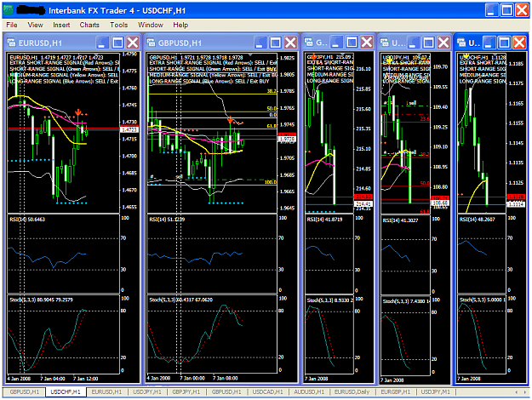Open the Tools menu
Image resolution: width=532 pixels, height=400 pixels.
118,25
